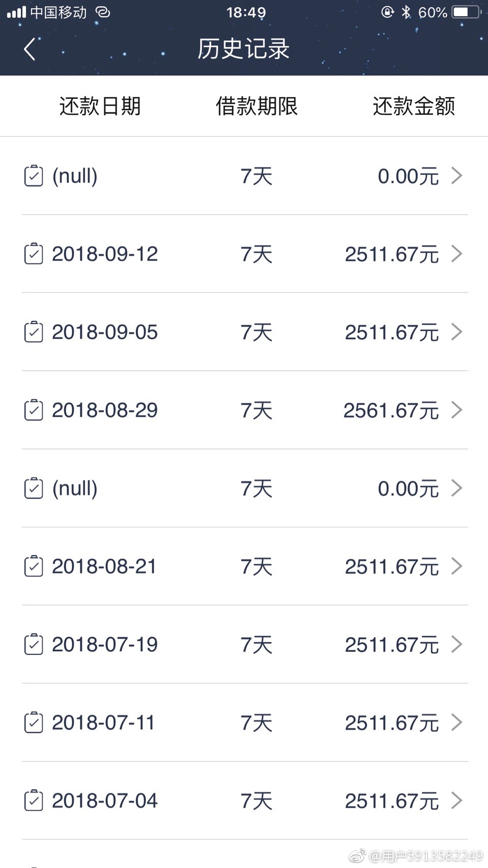Tap clipboard icon beside 2018-09-12 record

(34, 254)
